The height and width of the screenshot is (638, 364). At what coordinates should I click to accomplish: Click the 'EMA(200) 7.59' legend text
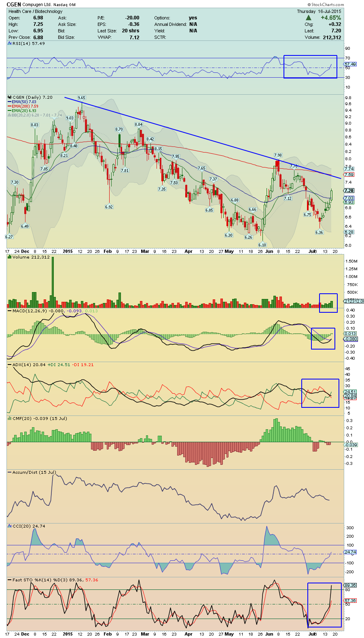pos(25,106)
